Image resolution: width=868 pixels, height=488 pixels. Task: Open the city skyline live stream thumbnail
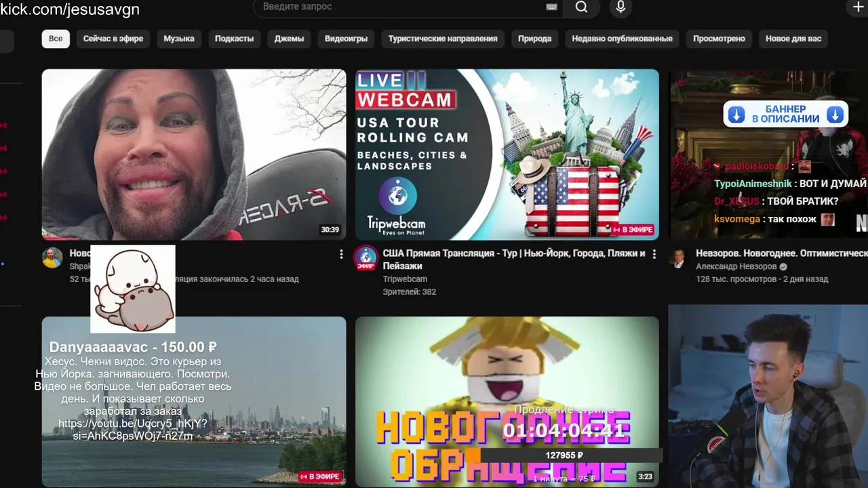tap(194, 401)
